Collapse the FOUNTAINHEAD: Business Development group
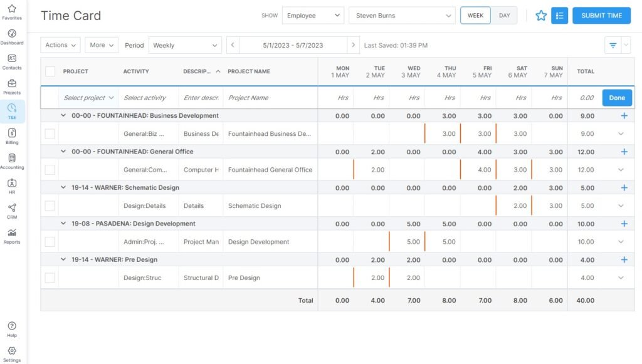642x364 pixels. tap(63, 115)
